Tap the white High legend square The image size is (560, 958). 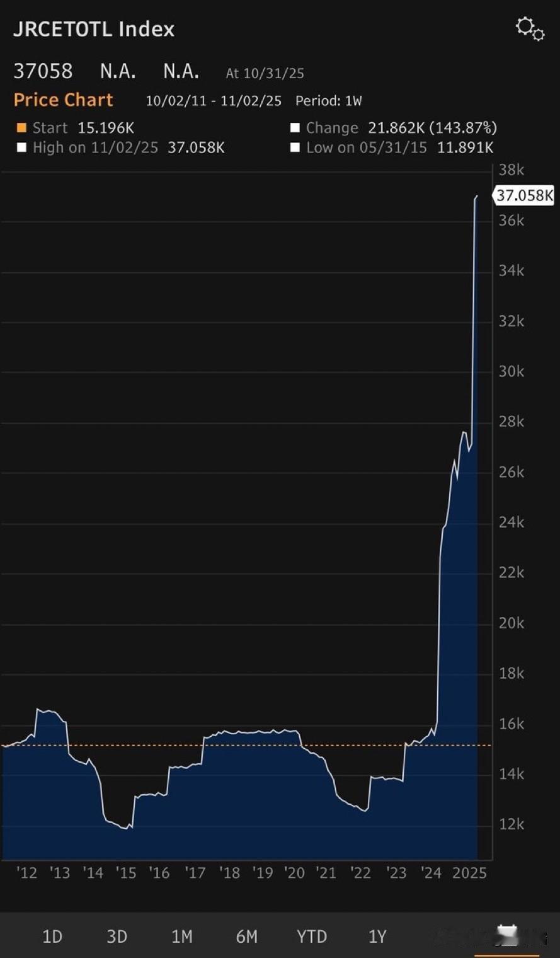click(21, 148)
